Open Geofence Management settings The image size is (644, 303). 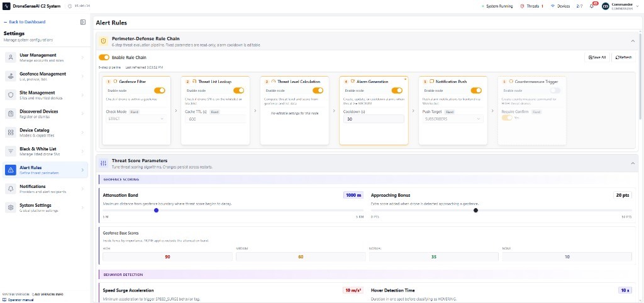click(x=45, y=76)
